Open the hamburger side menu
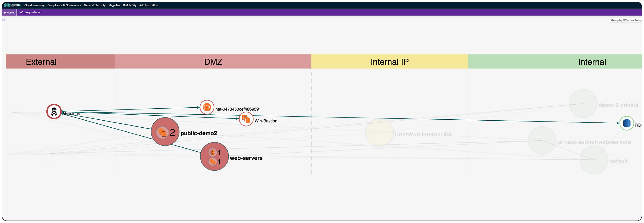Image resolution: width=644 pixels, height=223 pixels. [4, 20]
